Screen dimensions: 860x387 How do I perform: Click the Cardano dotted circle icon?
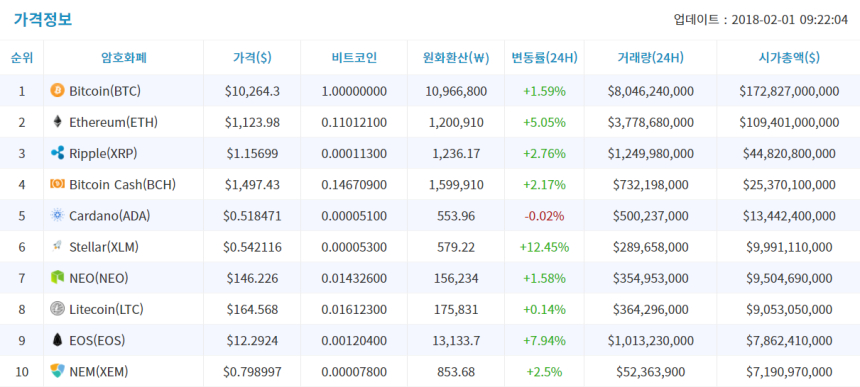(57, 215)
